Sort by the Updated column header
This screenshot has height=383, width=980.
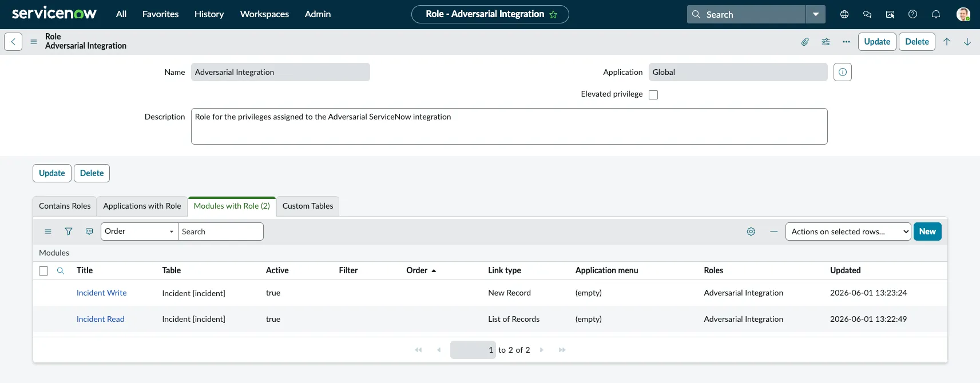(x=846, y=270)
